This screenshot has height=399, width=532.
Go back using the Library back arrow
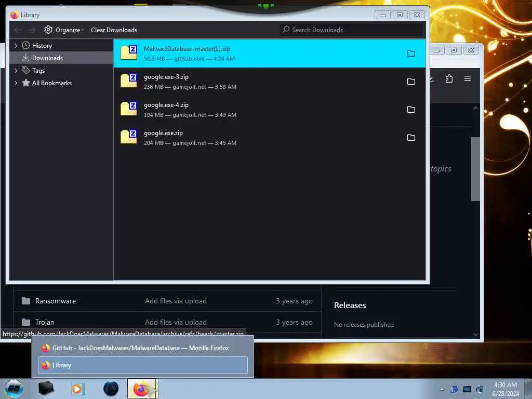(18, 30)
